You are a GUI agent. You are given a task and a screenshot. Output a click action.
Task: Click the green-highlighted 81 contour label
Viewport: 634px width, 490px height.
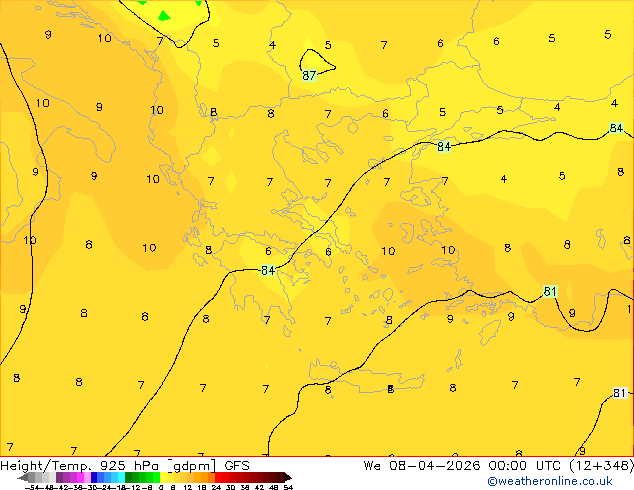click(x=550, y=291)
